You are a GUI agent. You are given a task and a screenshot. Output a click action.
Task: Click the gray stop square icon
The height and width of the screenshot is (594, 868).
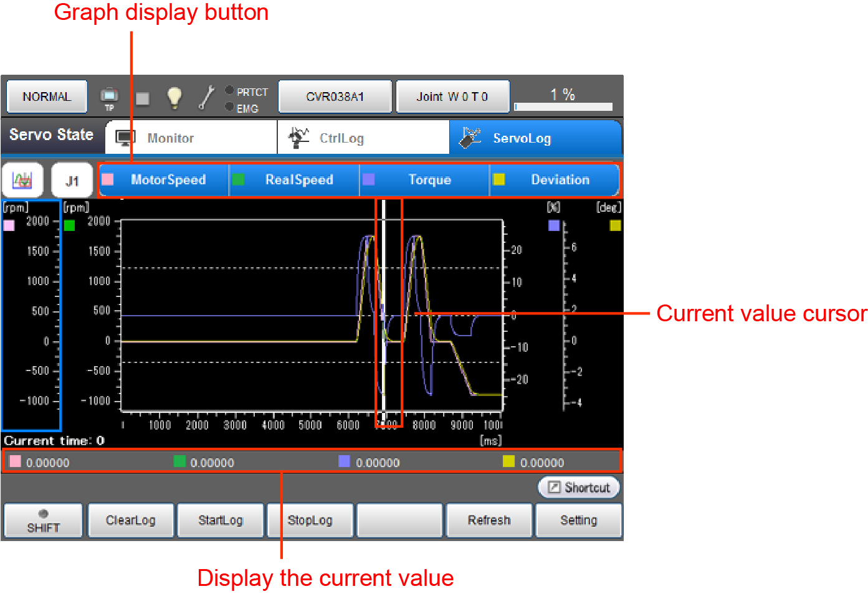coord(143,98)
